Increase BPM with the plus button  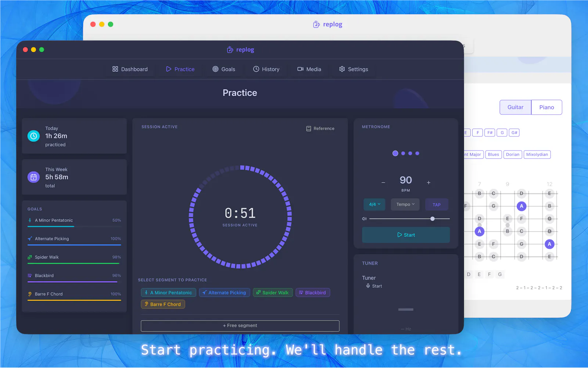pos(429,183)
